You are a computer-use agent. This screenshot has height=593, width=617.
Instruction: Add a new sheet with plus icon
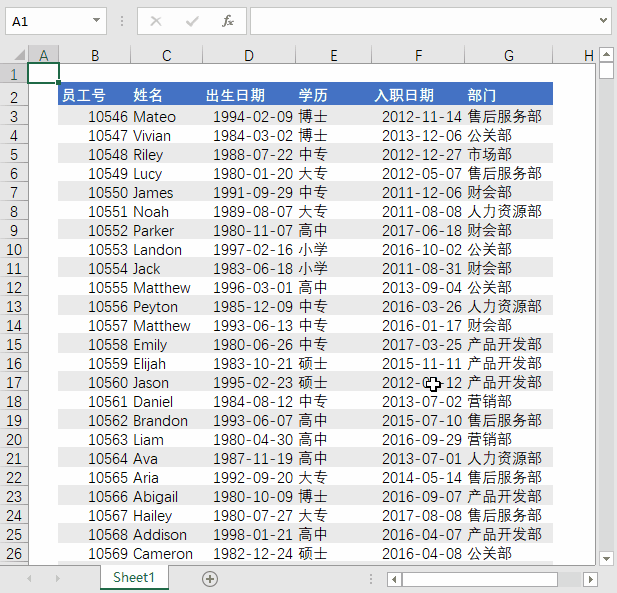click(x=210, y=578)
